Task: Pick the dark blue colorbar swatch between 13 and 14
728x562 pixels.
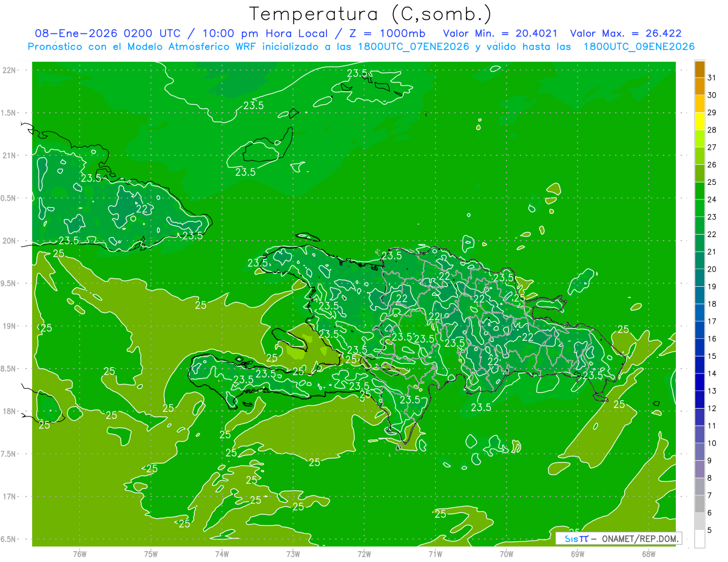Action: tap(699, 382)
